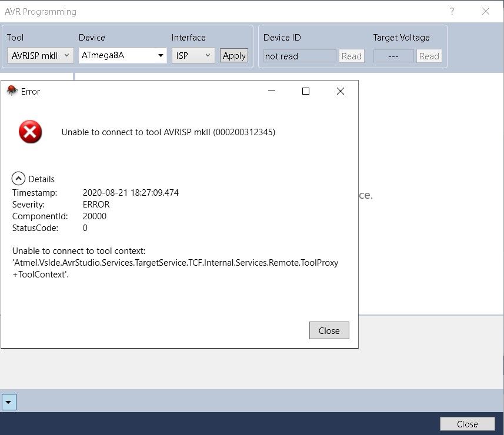Click the Target Voltage value field
The width and height of the screenshot is (504, 435).
(393, 56)
